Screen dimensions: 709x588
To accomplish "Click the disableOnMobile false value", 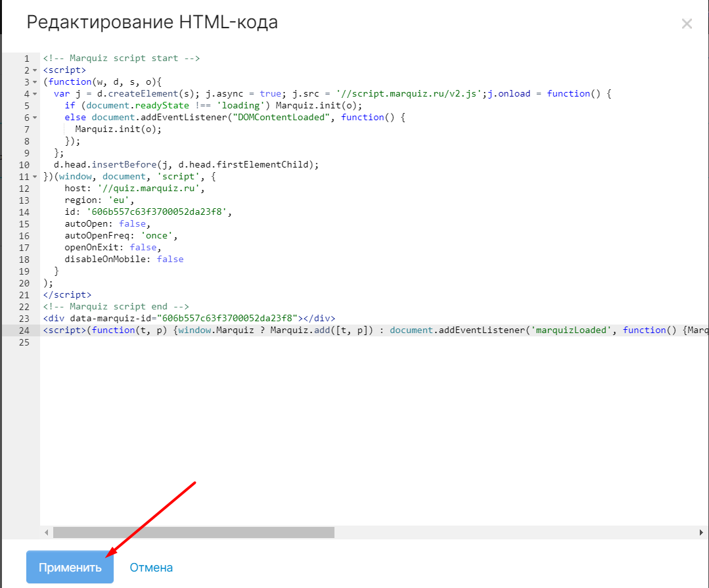I will coord(170,259).
